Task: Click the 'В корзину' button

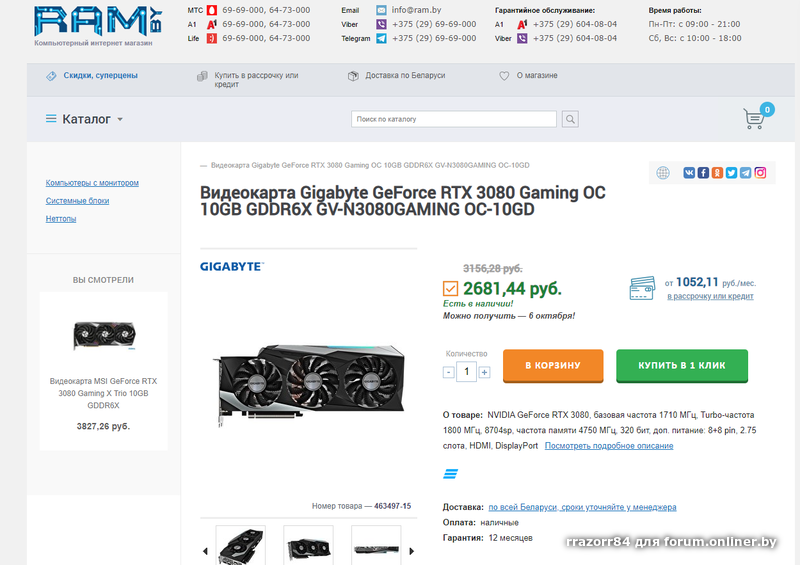Action: 553,365
